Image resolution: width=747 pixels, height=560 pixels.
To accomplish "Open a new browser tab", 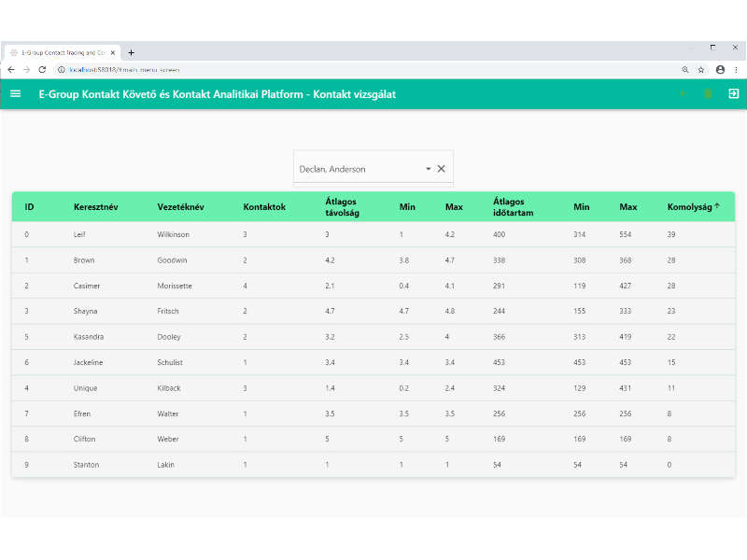I will 131,52.
